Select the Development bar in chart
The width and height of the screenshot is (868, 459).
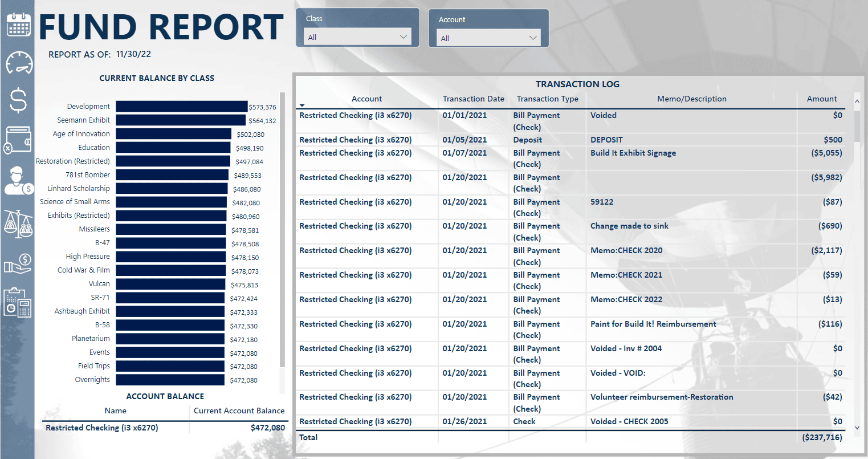click(x=182, y=107)
